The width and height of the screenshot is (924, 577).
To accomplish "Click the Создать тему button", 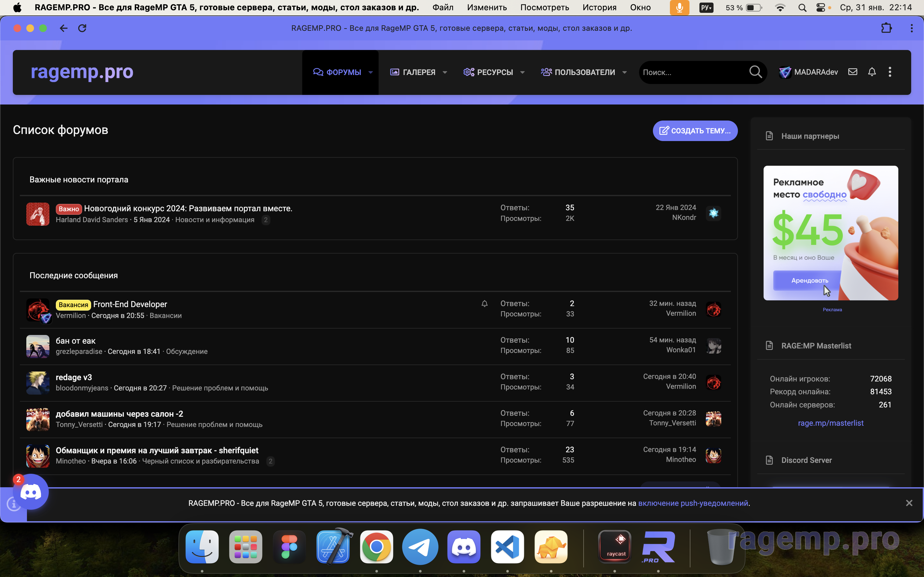I will (x=695, y=130).
